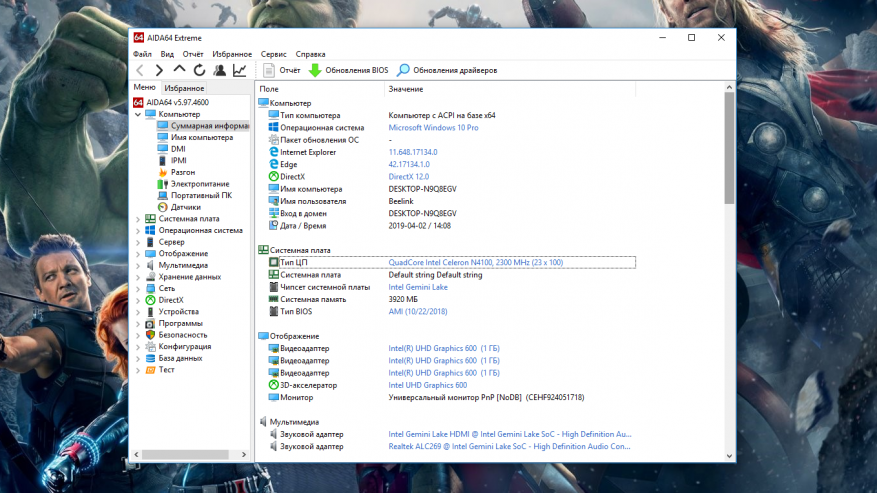Open the graph chart toolbar icon
Screen dimensions: 877x493
click(239, 70)
